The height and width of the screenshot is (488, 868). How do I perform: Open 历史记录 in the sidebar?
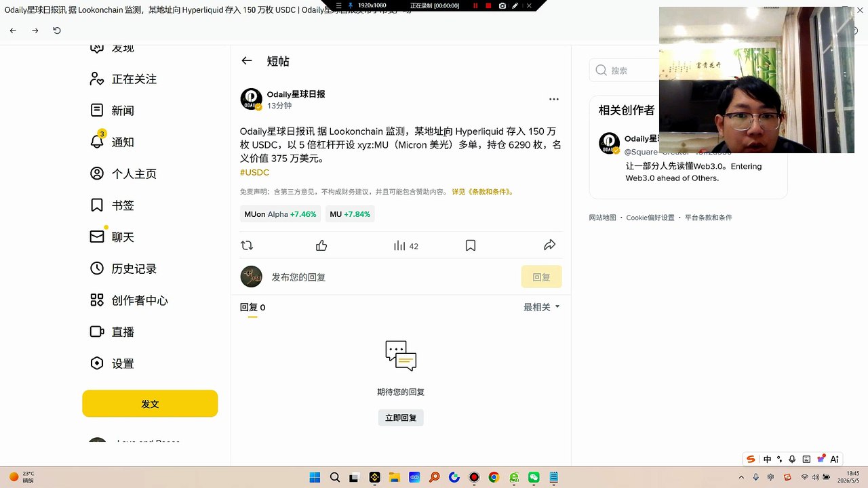[123, 268]
